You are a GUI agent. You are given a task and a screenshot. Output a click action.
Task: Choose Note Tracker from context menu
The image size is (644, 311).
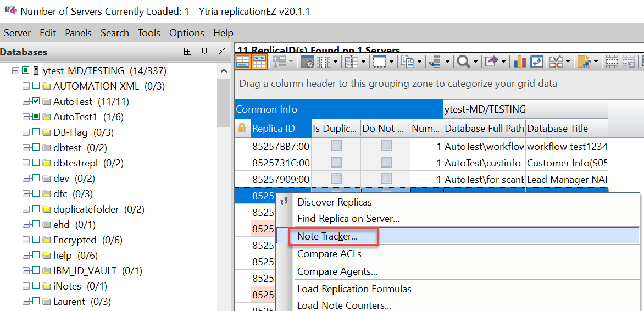coord(327,236)
